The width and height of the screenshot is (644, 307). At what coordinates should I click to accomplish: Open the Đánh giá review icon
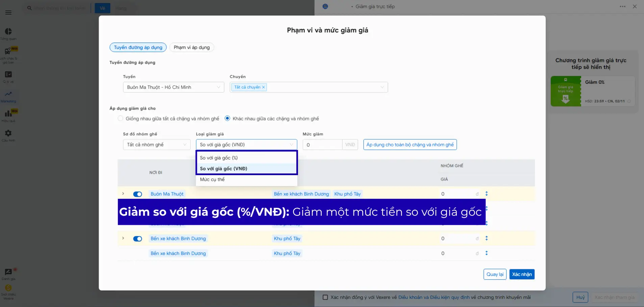(x=8, y=272)
